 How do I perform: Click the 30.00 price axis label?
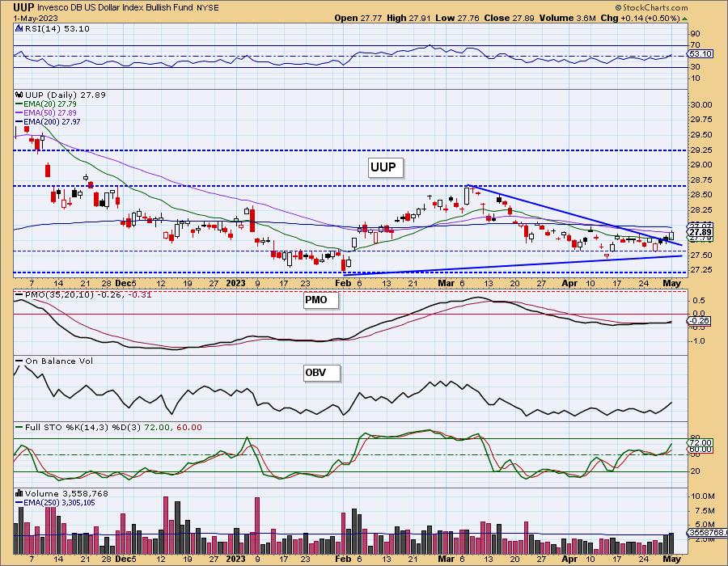(701, 105)
